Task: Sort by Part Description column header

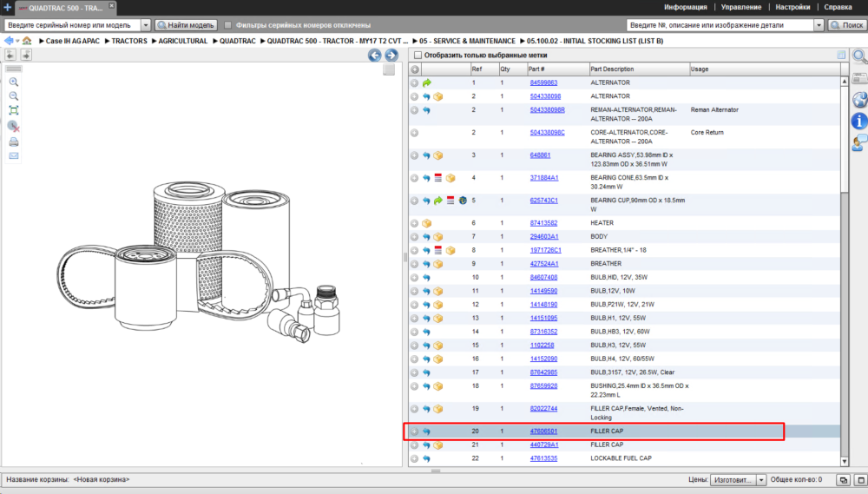Action: tap(639, 69)
